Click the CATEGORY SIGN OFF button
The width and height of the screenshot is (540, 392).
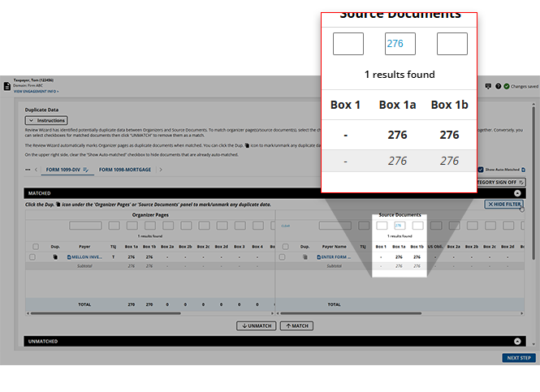pyautogui.click(x=501, y=183)
